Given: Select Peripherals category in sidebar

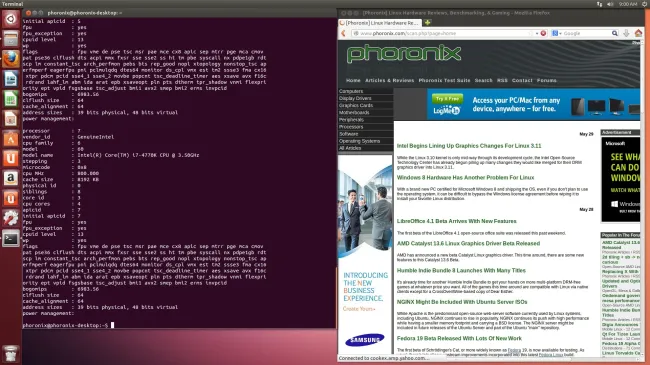Looking at the screenshot, I should click(365, 119).
